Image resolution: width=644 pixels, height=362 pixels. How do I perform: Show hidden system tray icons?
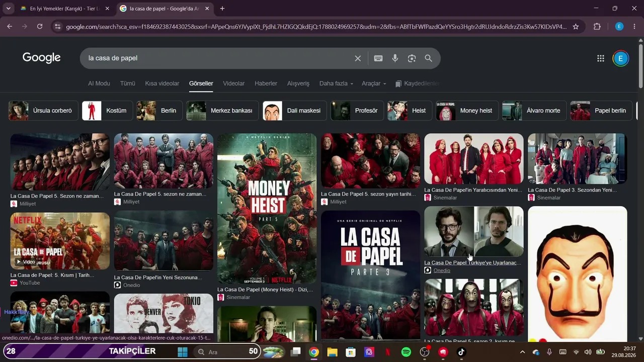click(x=522, y=352)
